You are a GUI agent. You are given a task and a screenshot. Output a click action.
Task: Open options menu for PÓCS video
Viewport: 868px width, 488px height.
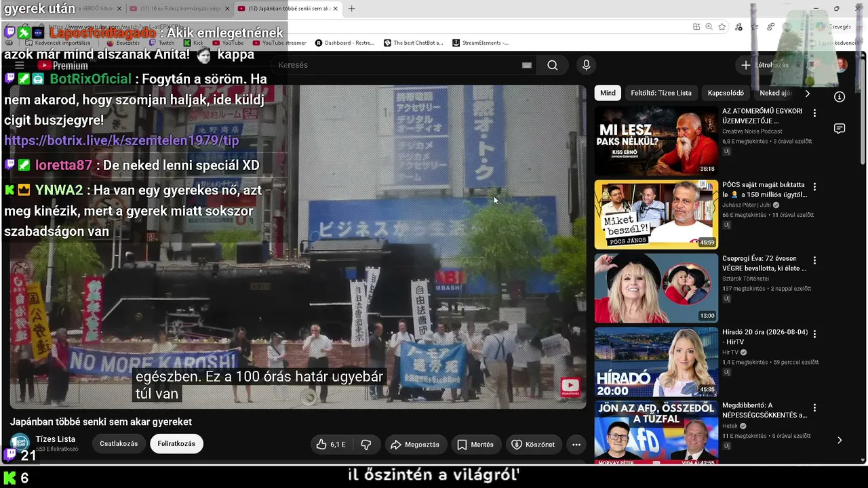814,186
